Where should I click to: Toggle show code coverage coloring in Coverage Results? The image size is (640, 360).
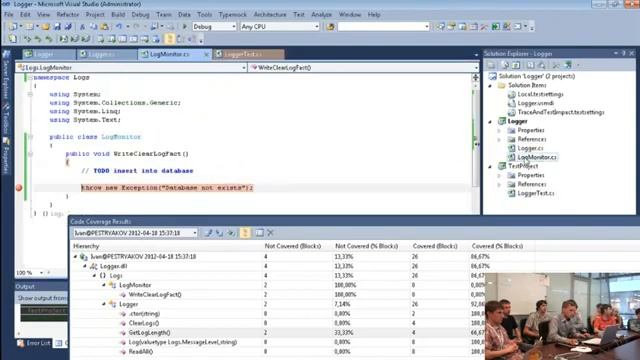click(x=245, y=233)
